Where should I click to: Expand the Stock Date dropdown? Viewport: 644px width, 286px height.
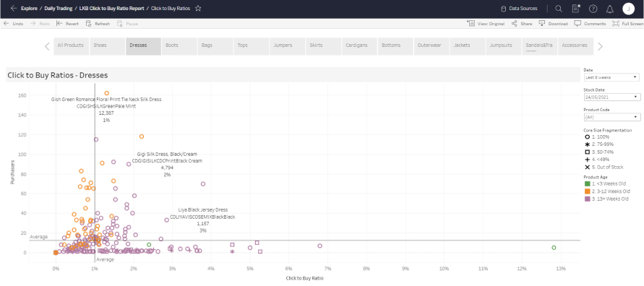click(612, 97)
